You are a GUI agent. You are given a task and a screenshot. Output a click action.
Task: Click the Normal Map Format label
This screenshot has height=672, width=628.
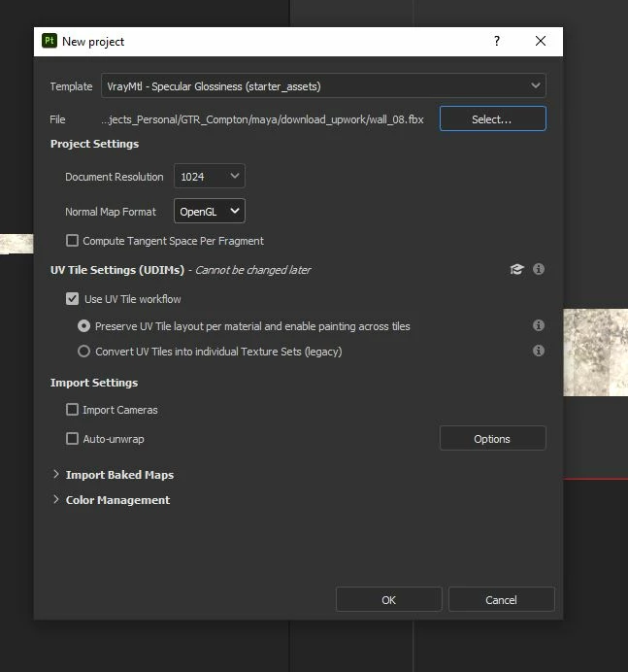pos(111,212)
